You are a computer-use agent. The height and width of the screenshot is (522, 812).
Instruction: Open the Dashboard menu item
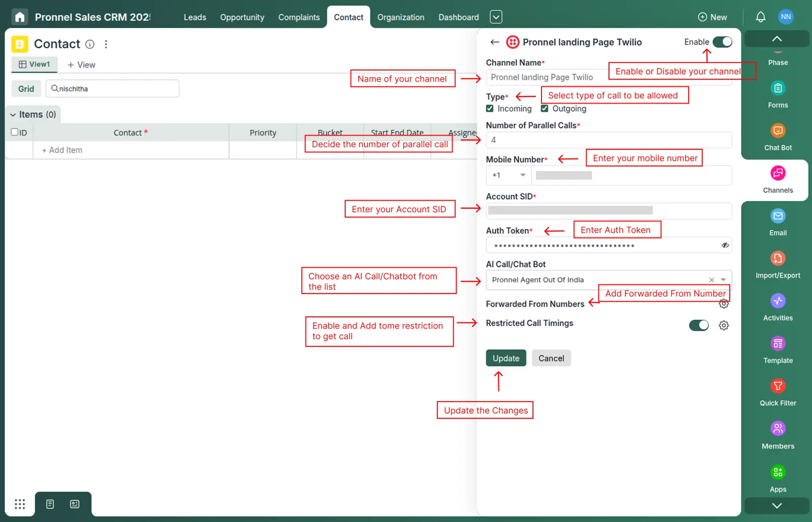tap(458, 17)
